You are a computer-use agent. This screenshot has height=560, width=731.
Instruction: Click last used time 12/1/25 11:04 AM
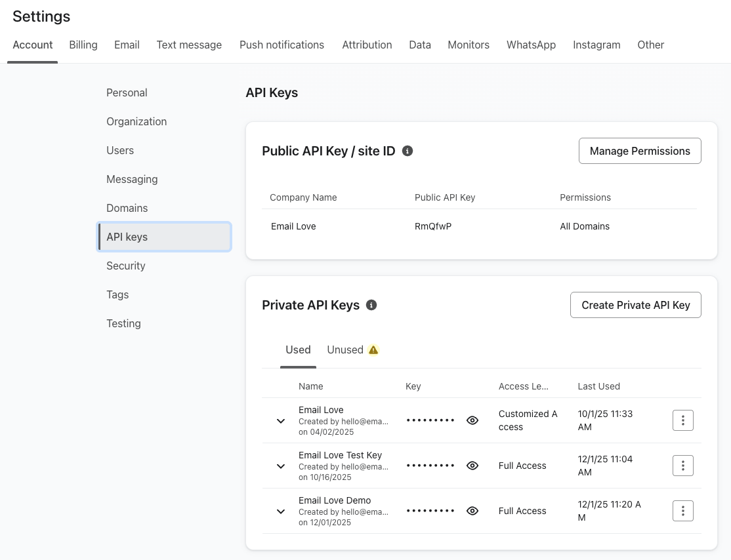[605, 466]
